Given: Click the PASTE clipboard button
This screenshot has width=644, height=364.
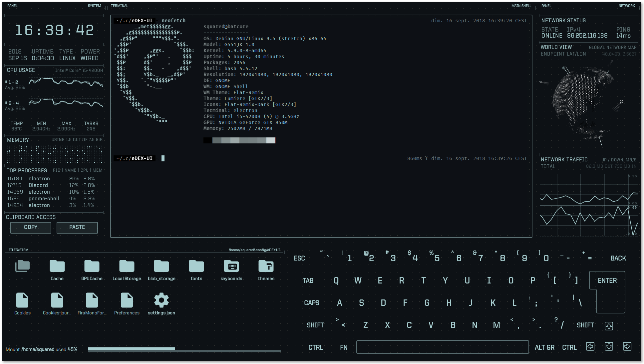Looking at the screenshot, I should [77, 227].
